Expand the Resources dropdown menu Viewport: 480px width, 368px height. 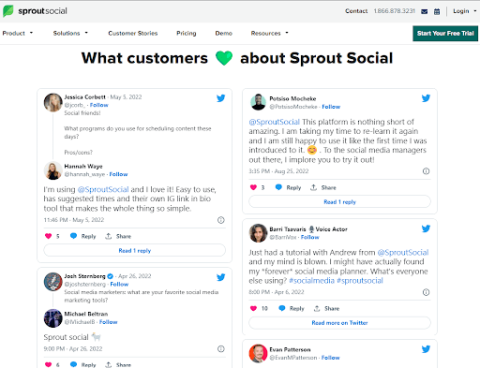tap(270, 33)
